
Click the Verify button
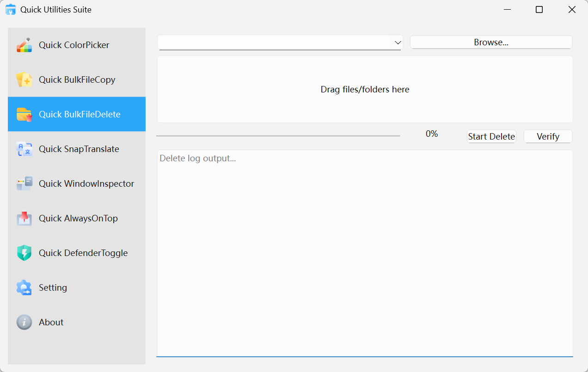click(x=548, y=136)
